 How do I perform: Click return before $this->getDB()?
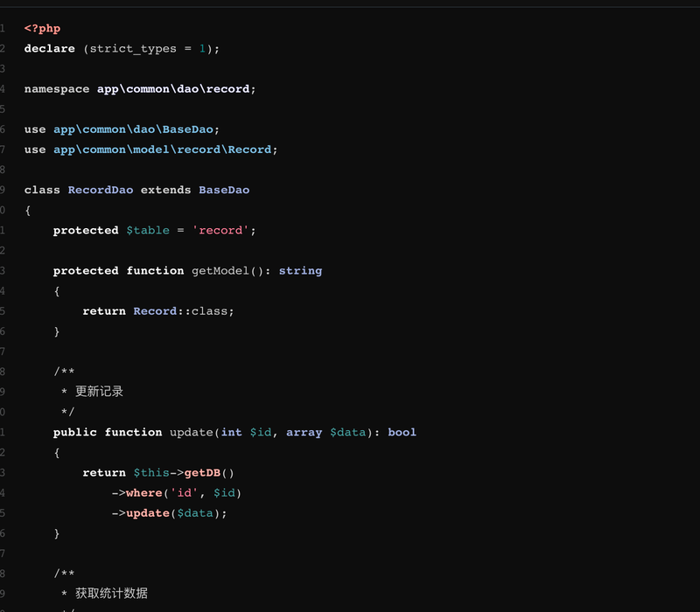(x=104, y=473)
